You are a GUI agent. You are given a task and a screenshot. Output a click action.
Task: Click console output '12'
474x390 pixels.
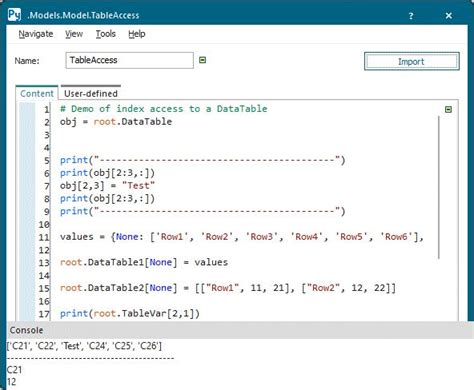(11, 382)
